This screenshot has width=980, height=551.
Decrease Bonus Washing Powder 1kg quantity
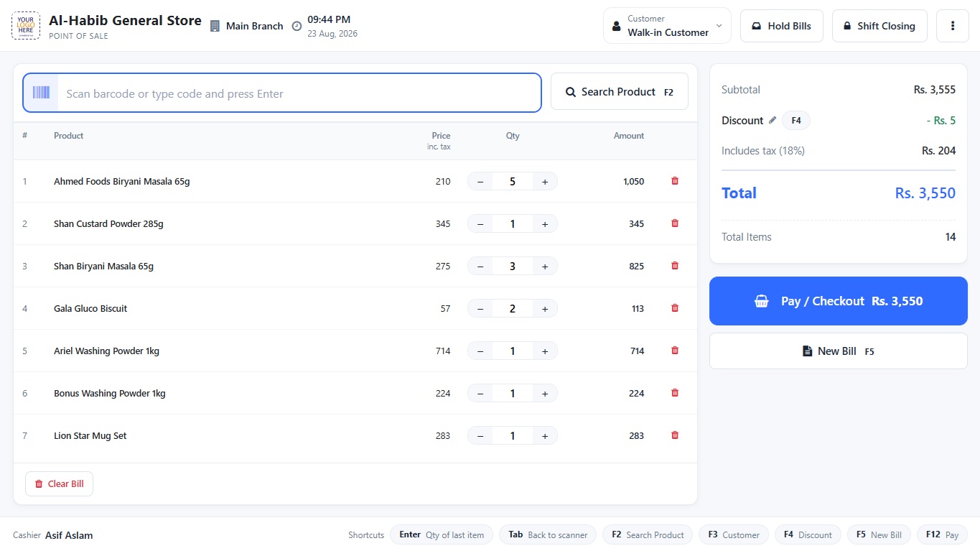tap(480, 394)
